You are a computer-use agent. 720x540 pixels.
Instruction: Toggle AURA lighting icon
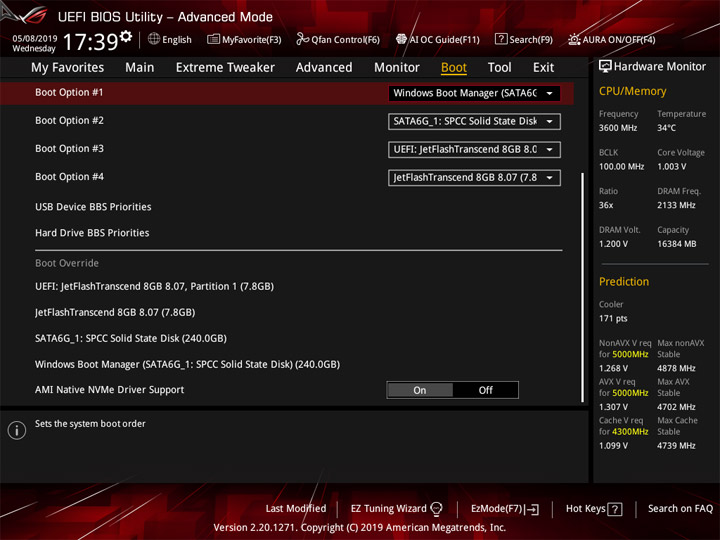point(574,39)
